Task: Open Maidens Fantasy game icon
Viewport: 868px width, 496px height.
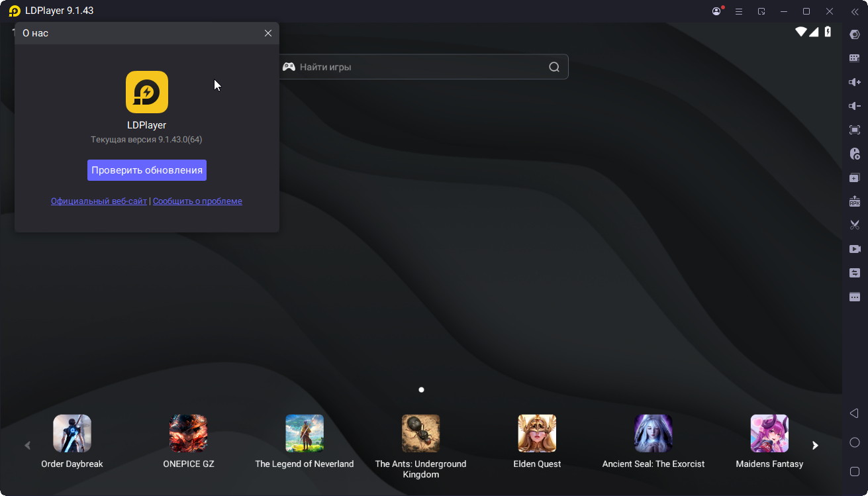Action: pos(769,434)
